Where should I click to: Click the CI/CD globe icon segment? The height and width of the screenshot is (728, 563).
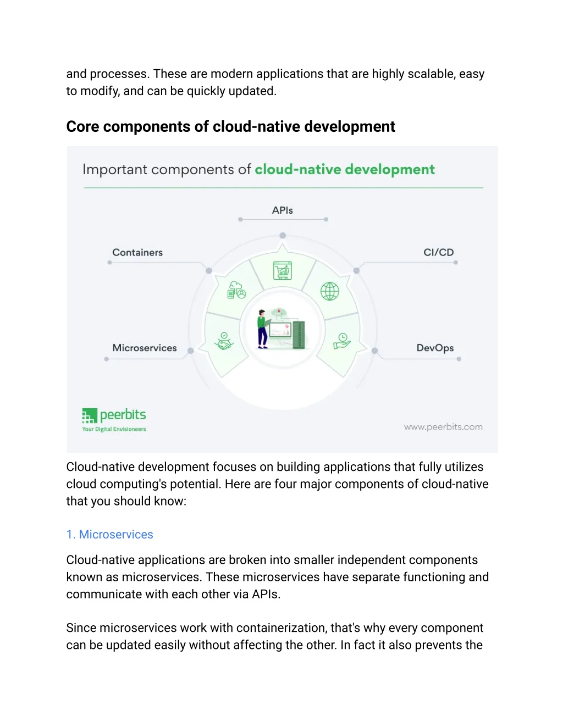click(x=330, y=291)
